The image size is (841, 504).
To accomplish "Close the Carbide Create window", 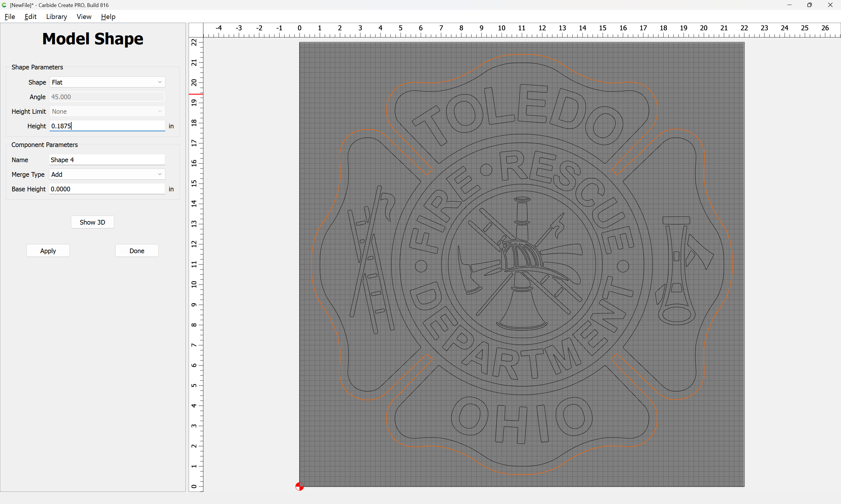I will (x=830, y=5).
